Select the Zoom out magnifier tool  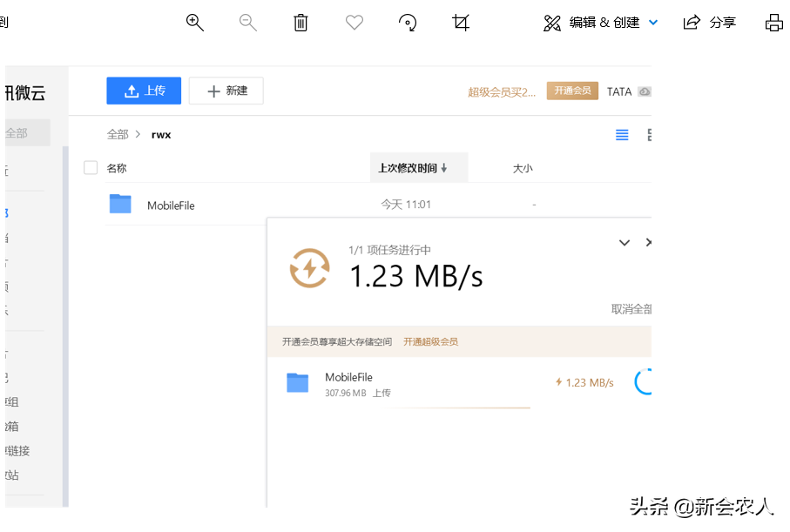(x=247, y=22)
